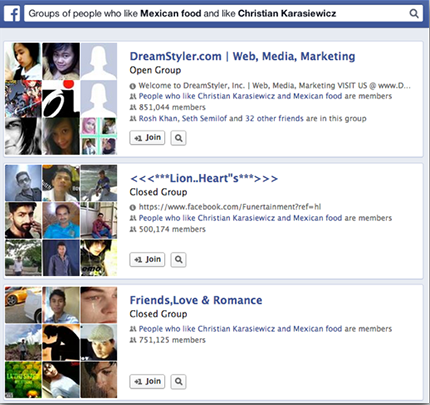Open white cap person thumbnail, Friends,Love & Romance
Viewport: 430px width, 405px height.
point(99,342)
